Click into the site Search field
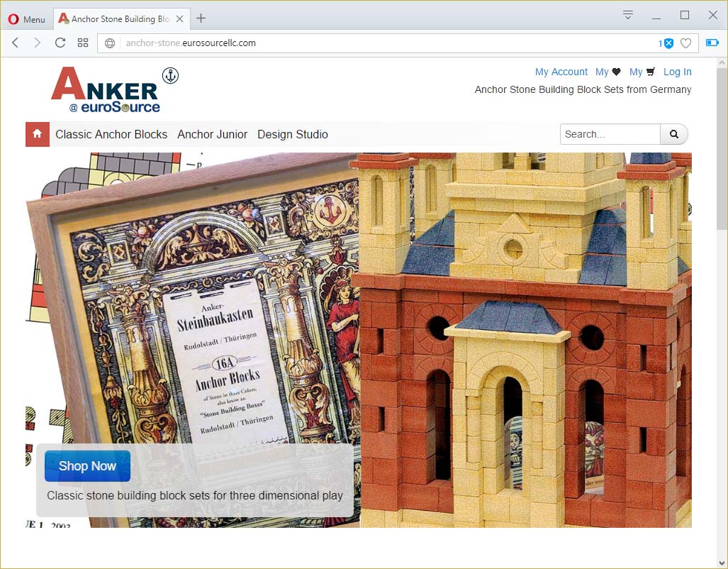This screenshot has height=569, width=728. (x=610, y=134)
